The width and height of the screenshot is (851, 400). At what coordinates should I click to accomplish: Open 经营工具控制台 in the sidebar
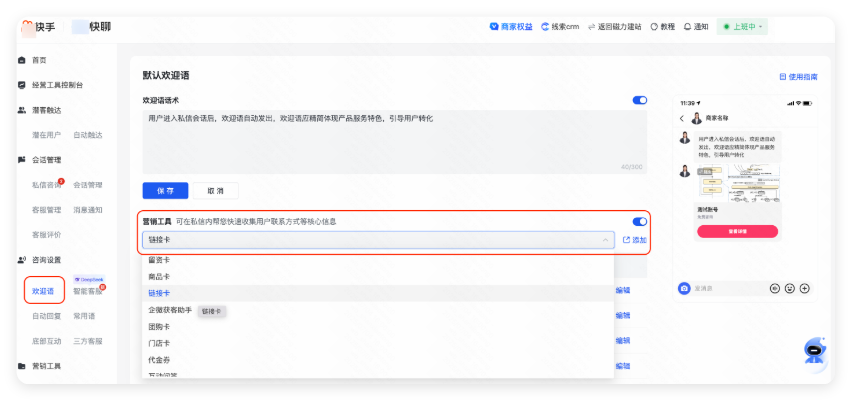pos(58,85)
